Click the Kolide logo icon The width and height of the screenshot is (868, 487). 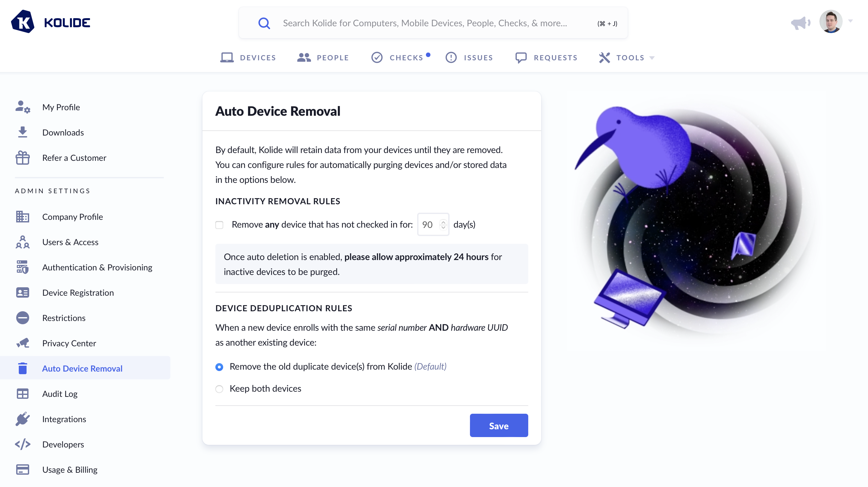23,22
